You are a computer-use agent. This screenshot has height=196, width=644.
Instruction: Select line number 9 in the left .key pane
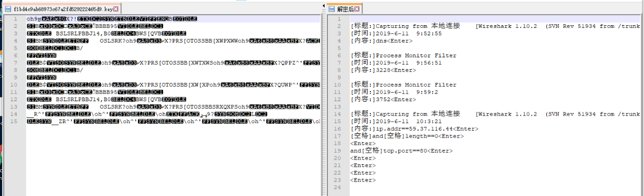[16, 78]
